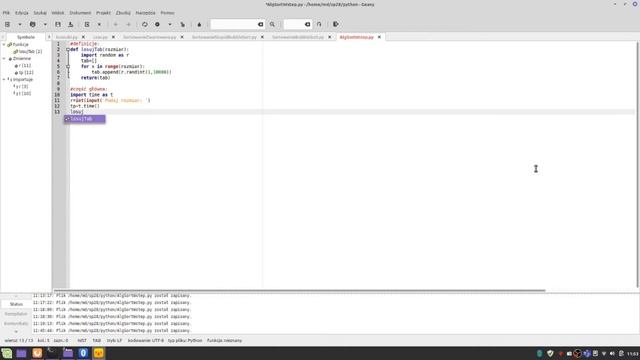The image size is (640, 360).
Task: Select variable r [11] in symbols
Action: coord(23,66)
